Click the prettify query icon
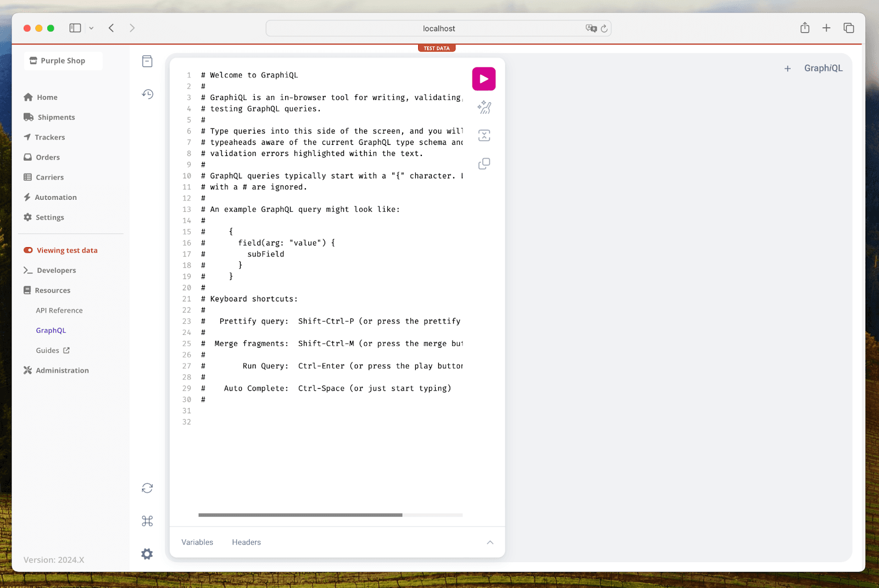The image size is (879, 588). [x=484, y=107]
